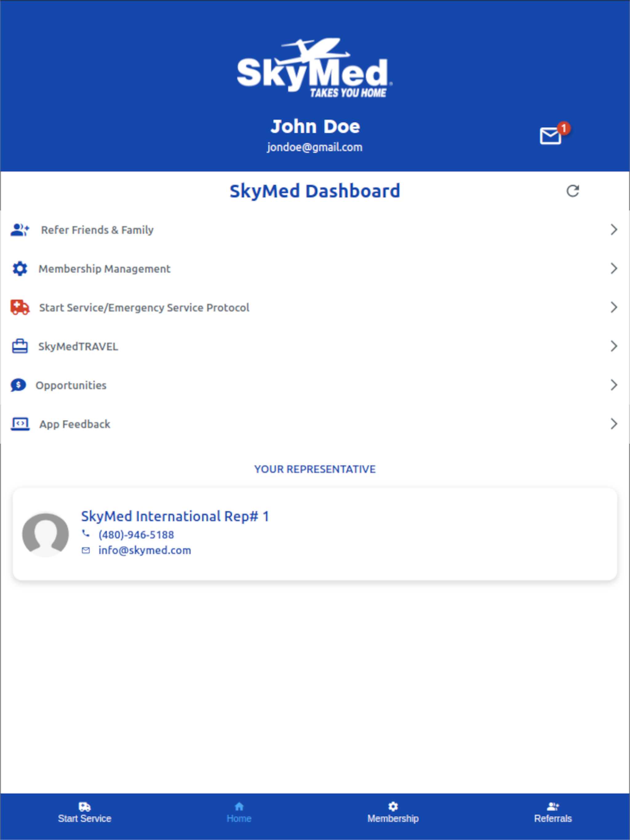Switch to the Membership bottom tab
This screenshot has width=630, height=840.
[x=393, y=813]
